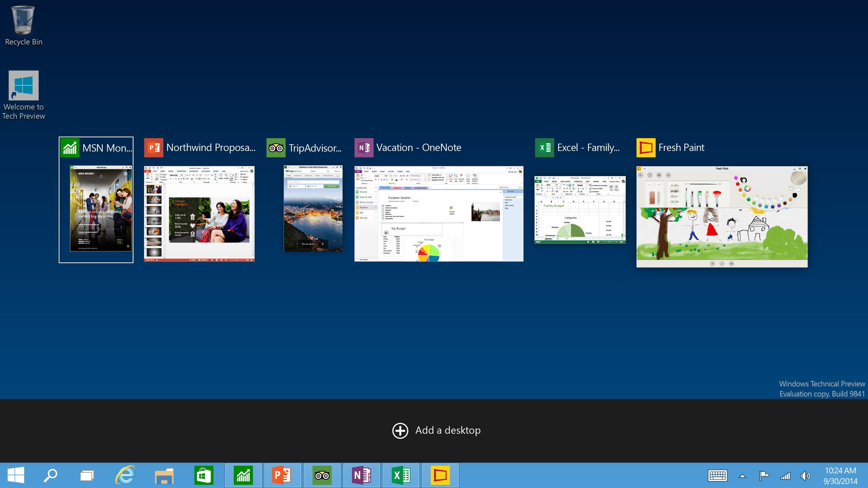Launch Excel from taskbar
Viewport: 868px width, 488px height.
pos(401,476)
